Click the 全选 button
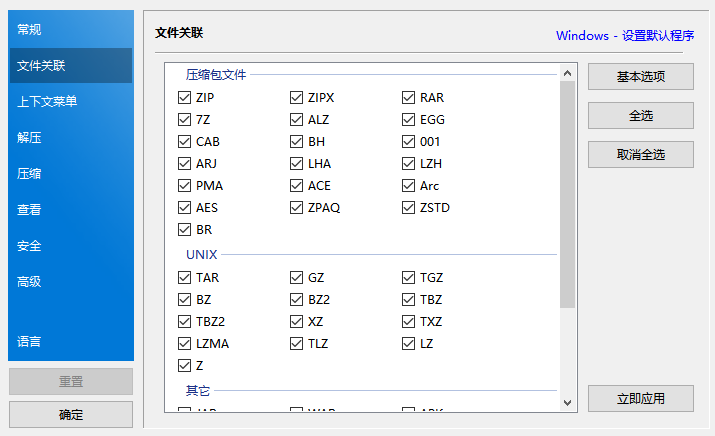This screenshot has width=715, height=436. (x=640, y=116)
